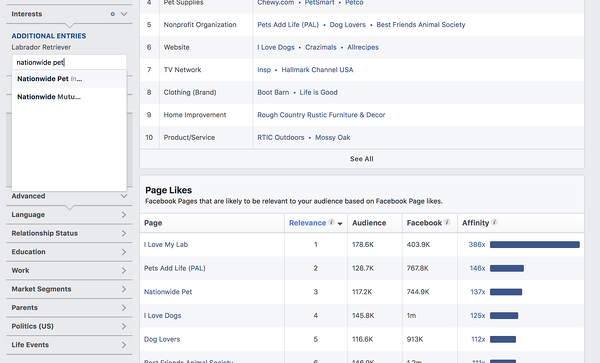Click I Love My Lab affinity bar
Viewport: 600px width, 363px height.
[x=535, y=244]
